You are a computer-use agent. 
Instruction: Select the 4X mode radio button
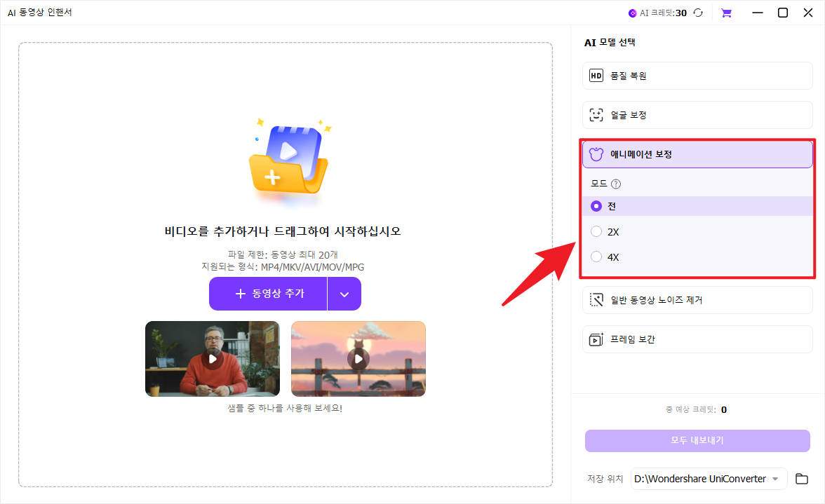pos(596,257)
